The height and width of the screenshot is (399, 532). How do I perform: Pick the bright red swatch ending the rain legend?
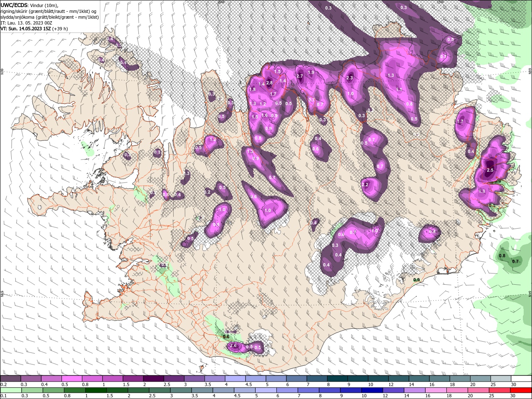pyautogui.click(x=522, y=390)
